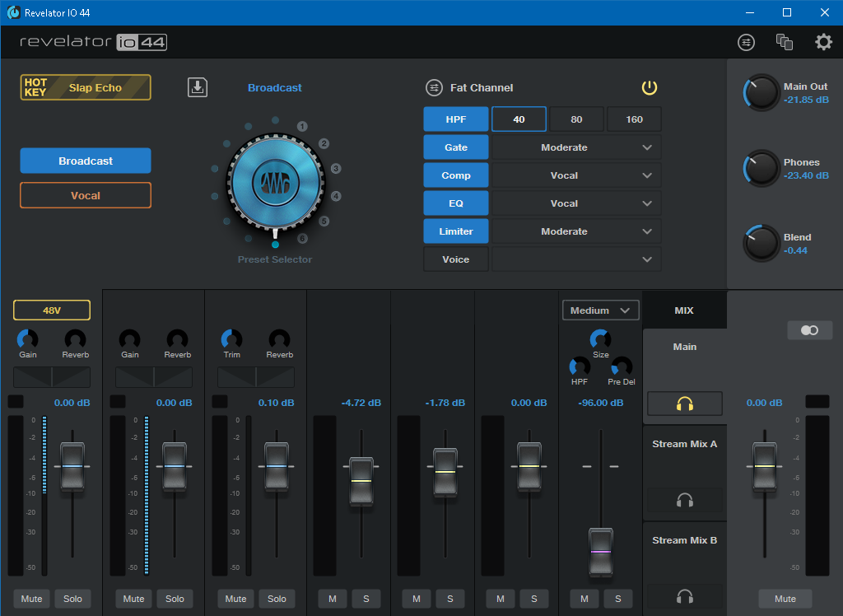
Task: Select the 160 Hz high-pass option
Action: [x=635, y=119]
